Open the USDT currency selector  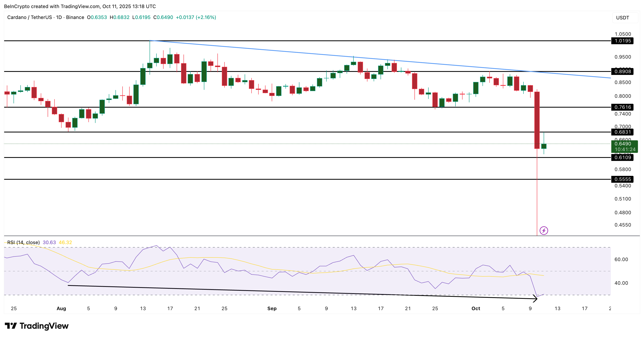(623, 18)
